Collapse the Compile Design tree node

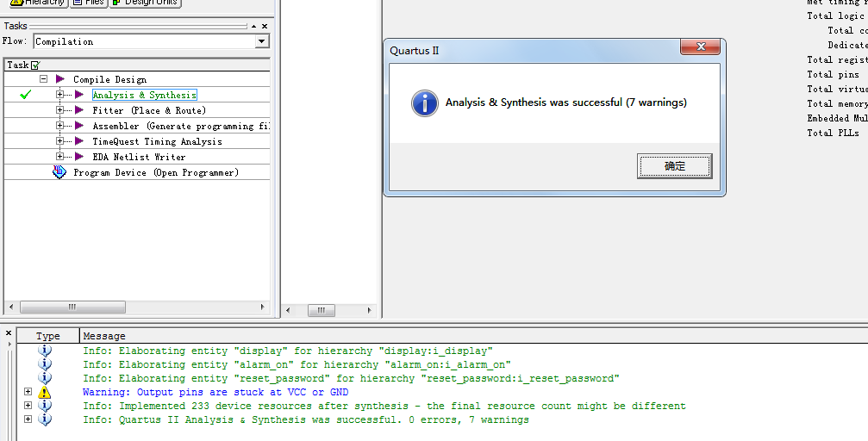tap(43, 79)
